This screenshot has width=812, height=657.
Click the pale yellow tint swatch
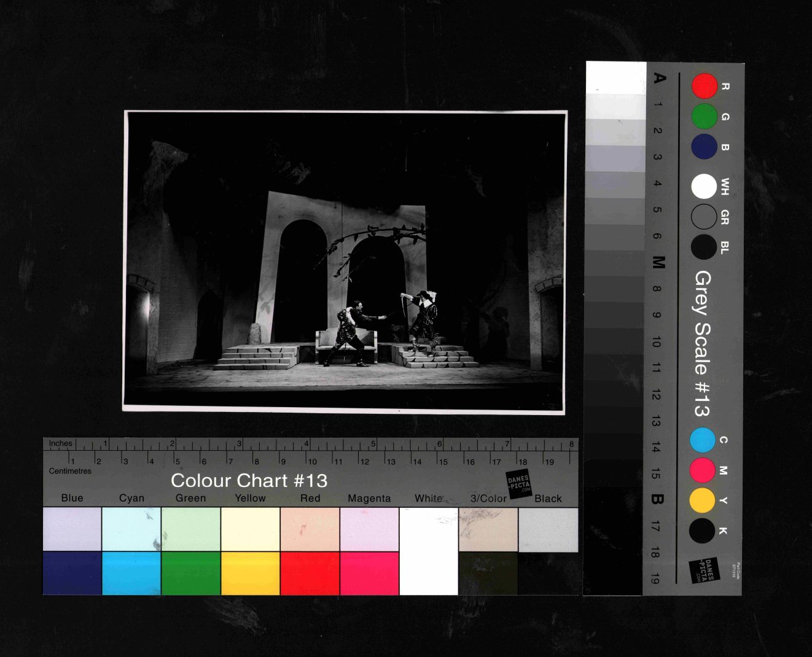[250, 529]
